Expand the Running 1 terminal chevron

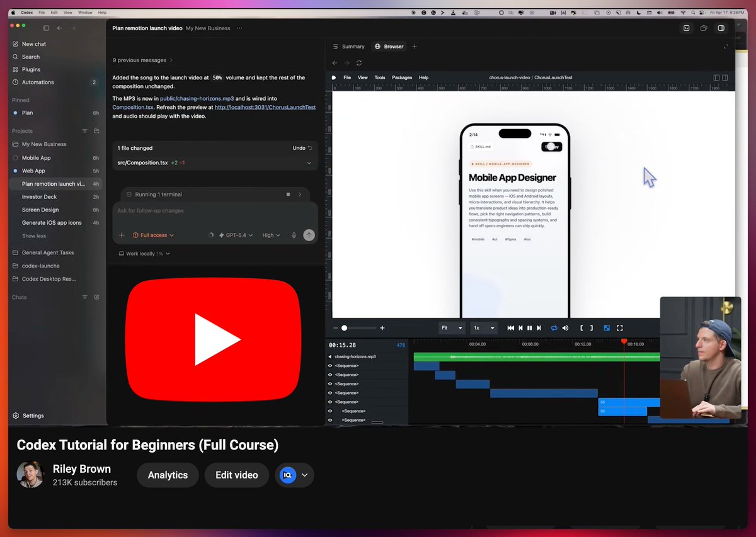click(300, 195)
